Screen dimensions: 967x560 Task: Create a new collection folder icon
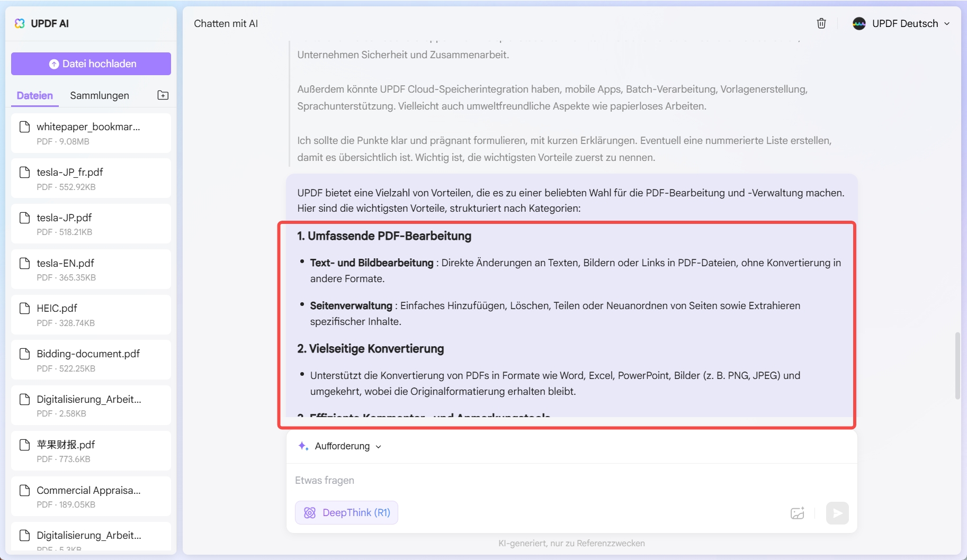pyautogui.click(x=163, y=95)
